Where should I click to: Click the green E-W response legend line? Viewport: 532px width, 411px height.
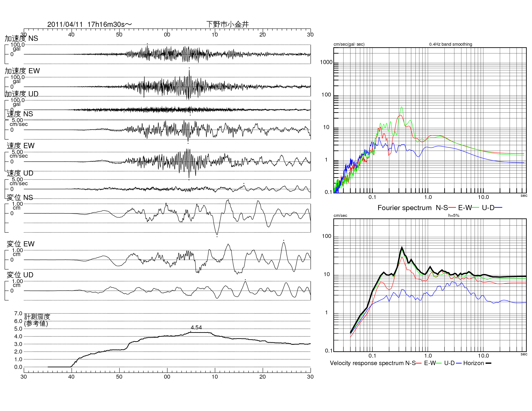pos(439,363)
